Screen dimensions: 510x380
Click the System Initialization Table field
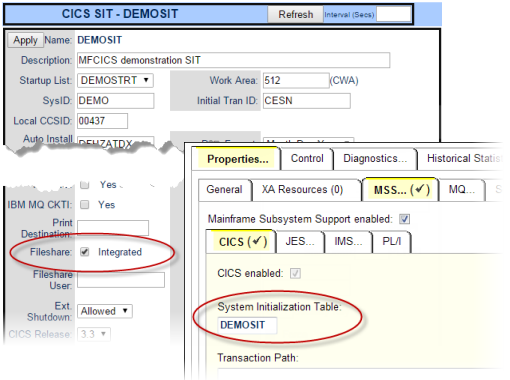(247, 325)
